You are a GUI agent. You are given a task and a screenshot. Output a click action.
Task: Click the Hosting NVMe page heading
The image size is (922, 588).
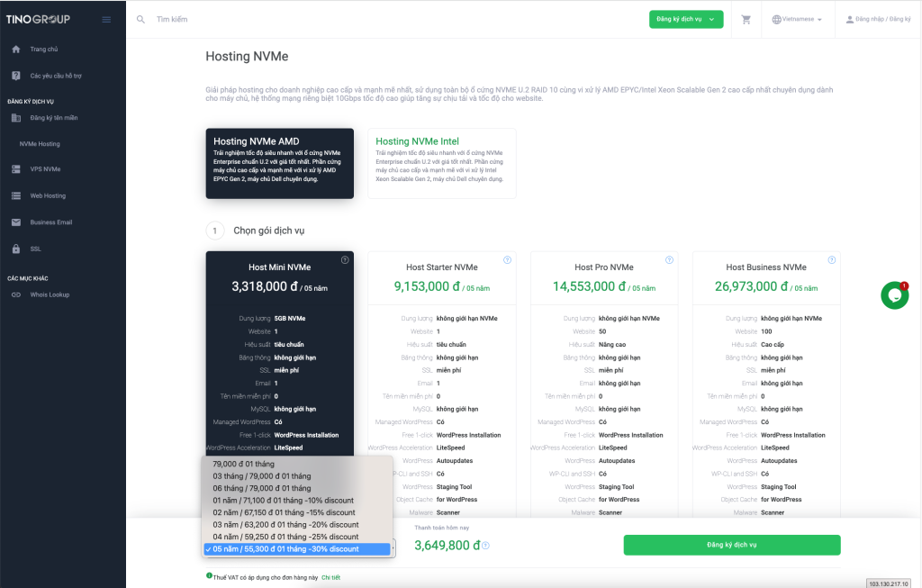pos(247,57)
